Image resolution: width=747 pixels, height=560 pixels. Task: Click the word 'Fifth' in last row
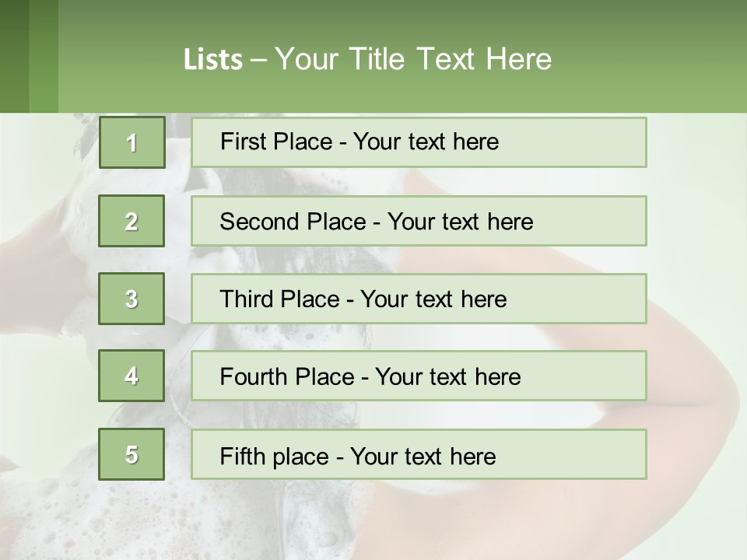pos(241,456)
